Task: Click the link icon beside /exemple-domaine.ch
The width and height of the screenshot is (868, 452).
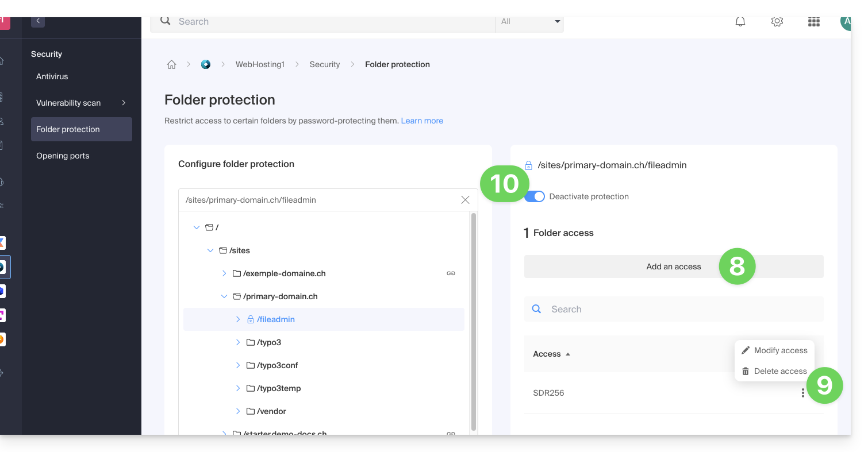Action: [x=451, y=273]
